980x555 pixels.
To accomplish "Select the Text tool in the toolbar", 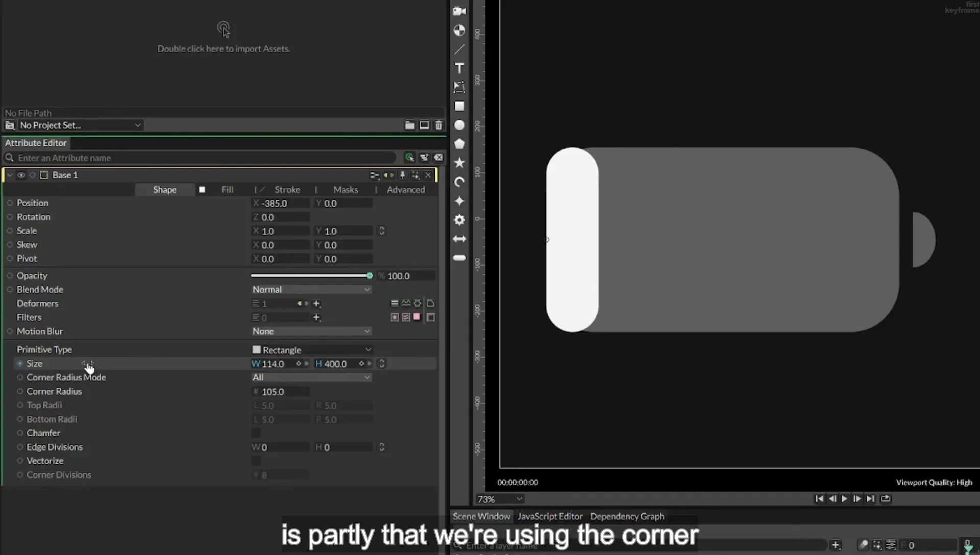I will [459, 68].
